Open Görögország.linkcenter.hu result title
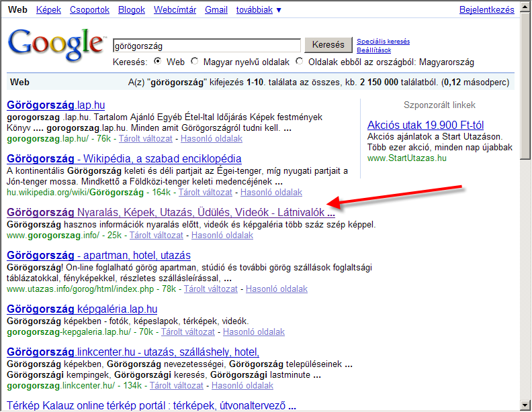This screenshot has height=412, width=532. [132, 352]
